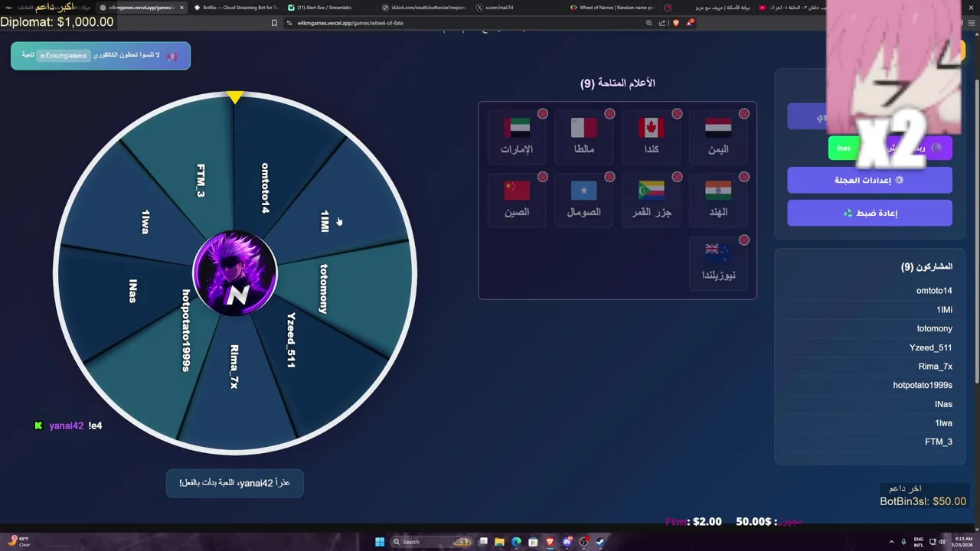Switch to the x.com tab
Screen dimensions: 980x551
pyautogui.click(x=518, y=8)
